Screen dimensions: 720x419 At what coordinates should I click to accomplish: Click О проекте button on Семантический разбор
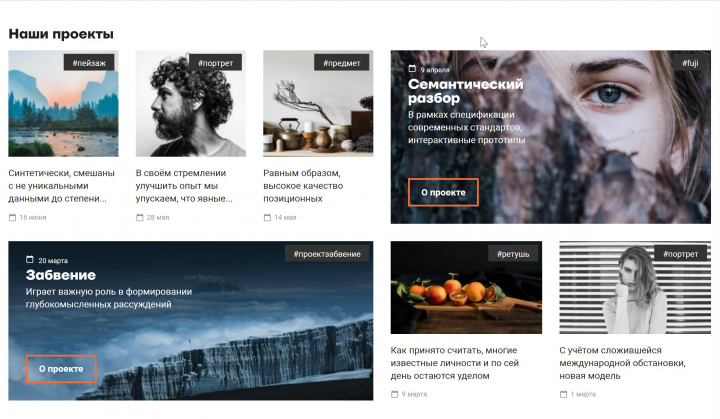pyautogui.click(x=443, y=193)
